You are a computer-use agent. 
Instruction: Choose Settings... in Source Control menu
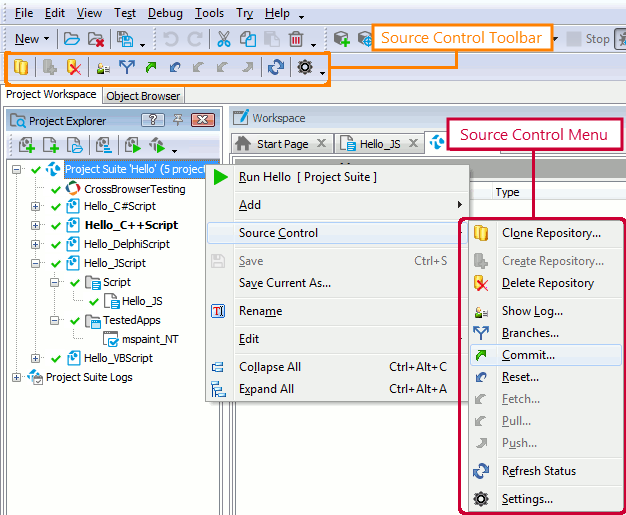click(546, 499)
